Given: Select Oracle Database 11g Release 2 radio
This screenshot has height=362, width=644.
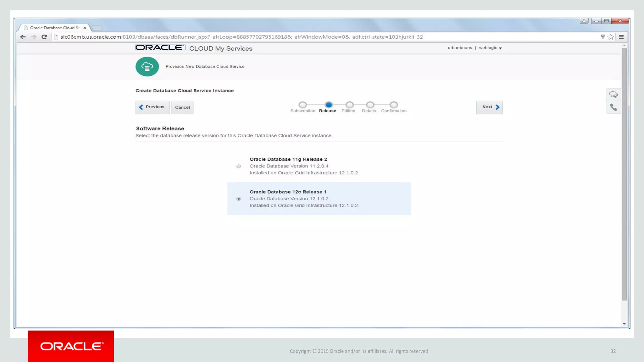Looking at the screenshot, I should [x=239, y=166].
